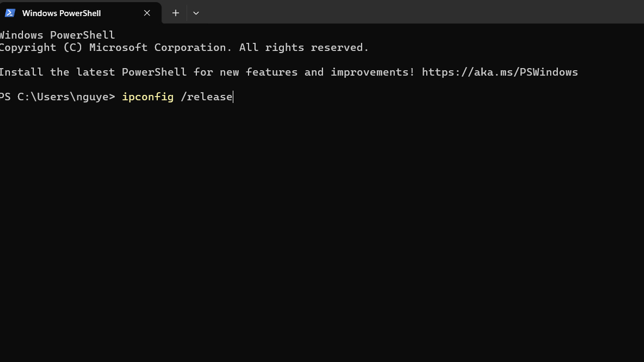The height and width of the screenshot is (362, 644).
Task: Click the PowerShell icon in the tab
Action: 10,13
